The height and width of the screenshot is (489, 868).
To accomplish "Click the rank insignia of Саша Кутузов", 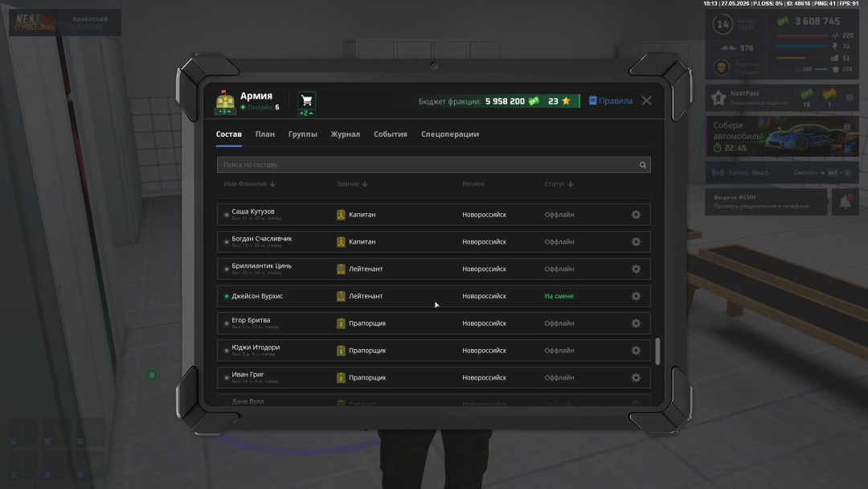I will point(341,214).
